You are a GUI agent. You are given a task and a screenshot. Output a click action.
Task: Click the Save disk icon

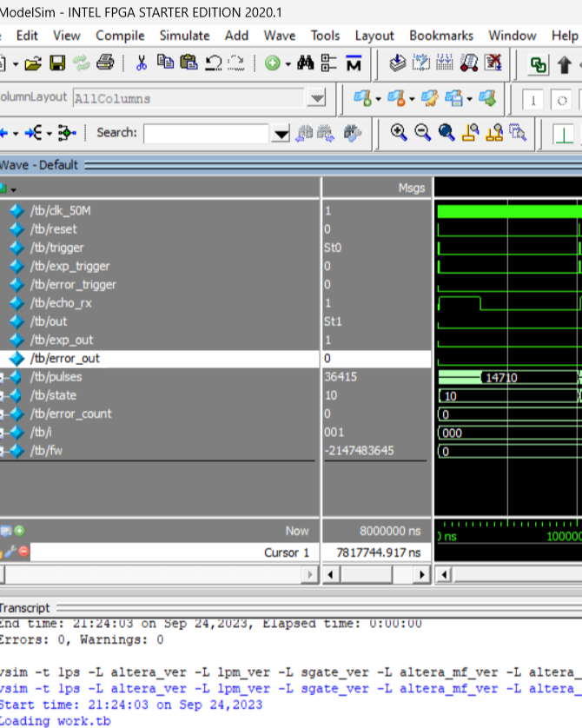click(x=57, y=63)
